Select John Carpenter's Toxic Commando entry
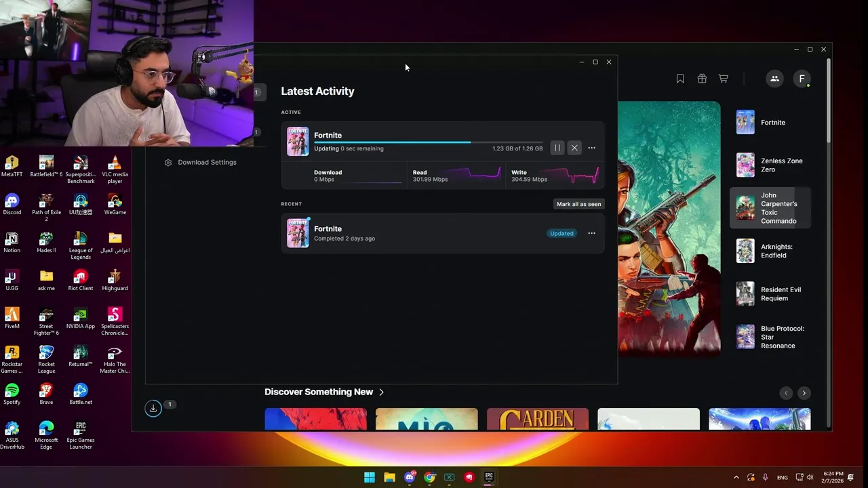 click(x=772, y=208)
